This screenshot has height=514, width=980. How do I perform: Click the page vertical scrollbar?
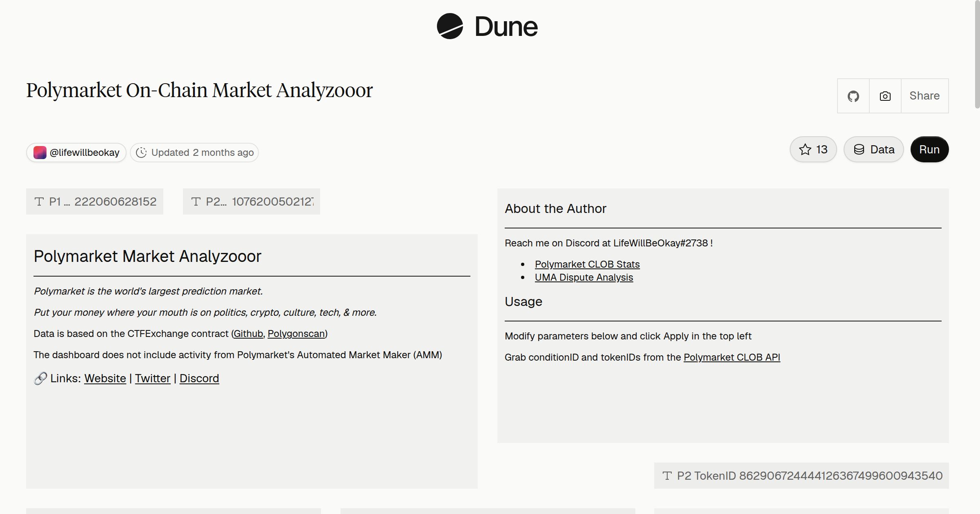click(x=977, y=55)
